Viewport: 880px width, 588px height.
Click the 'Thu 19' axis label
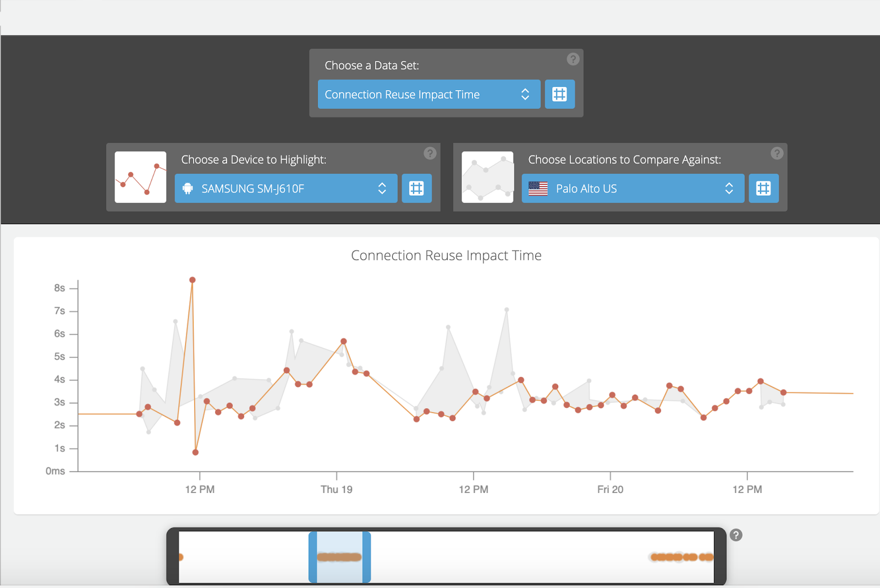click(337, 489)
